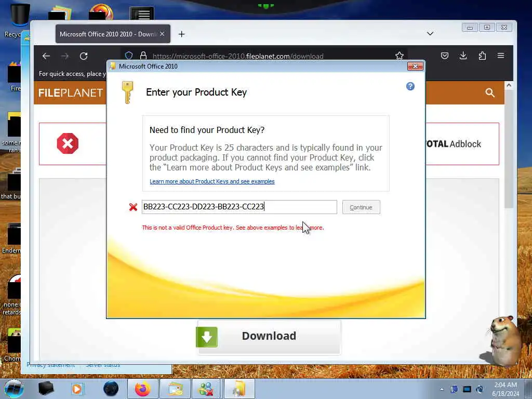This screenshot has height=399, width=532.
Task: Click the users taskbar icon with red X
Action: point(206,389)
